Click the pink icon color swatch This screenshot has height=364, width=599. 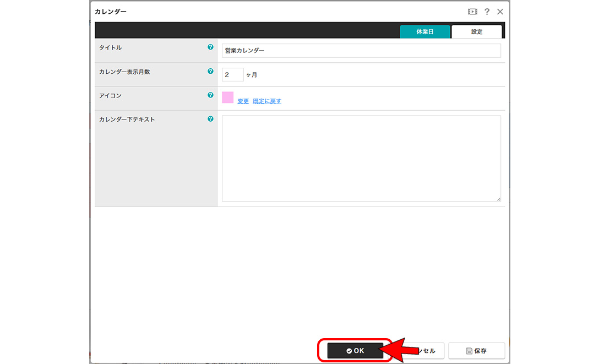[228, 97]
